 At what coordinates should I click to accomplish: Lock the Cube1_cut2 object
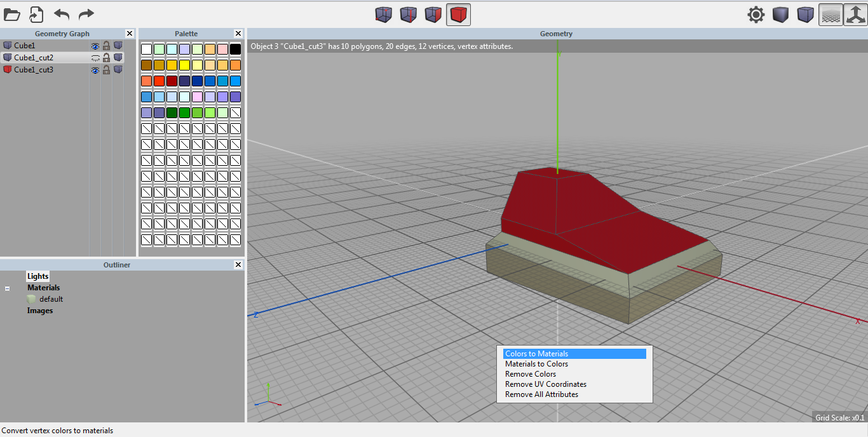[107, 58]
